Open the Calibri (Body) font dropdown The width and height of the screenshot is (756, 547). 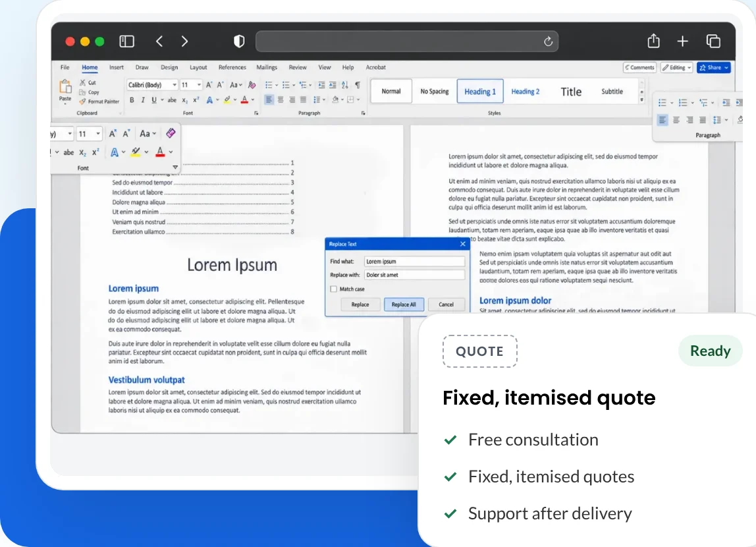click(174, 85)
